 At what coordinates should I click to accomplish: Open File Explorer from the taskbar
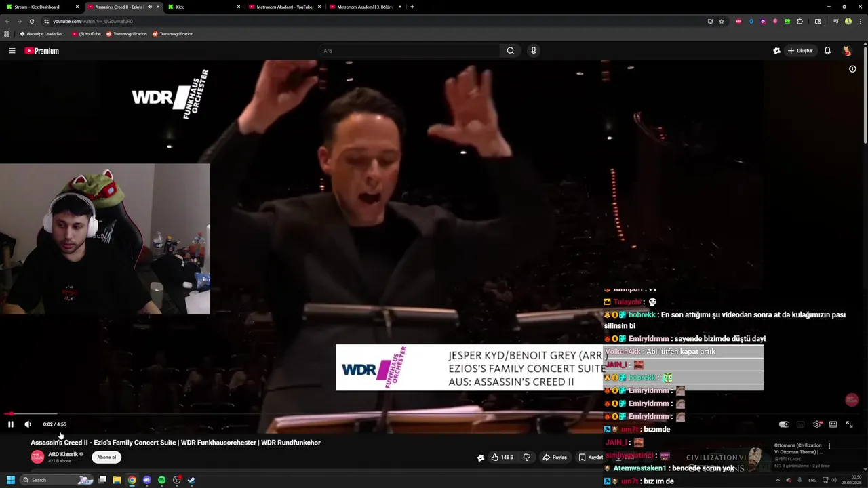(x=117, y=480)
